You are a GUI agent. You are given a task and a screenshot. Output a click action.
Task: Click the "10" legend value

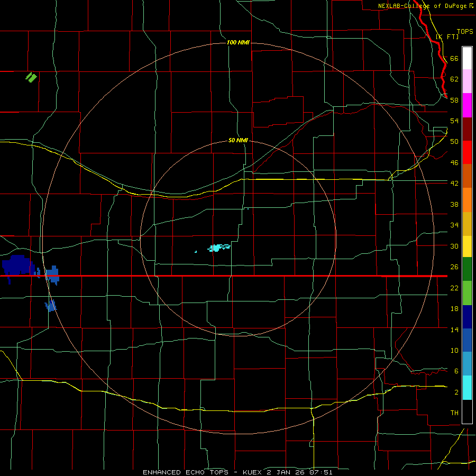[x=454, y=351]
